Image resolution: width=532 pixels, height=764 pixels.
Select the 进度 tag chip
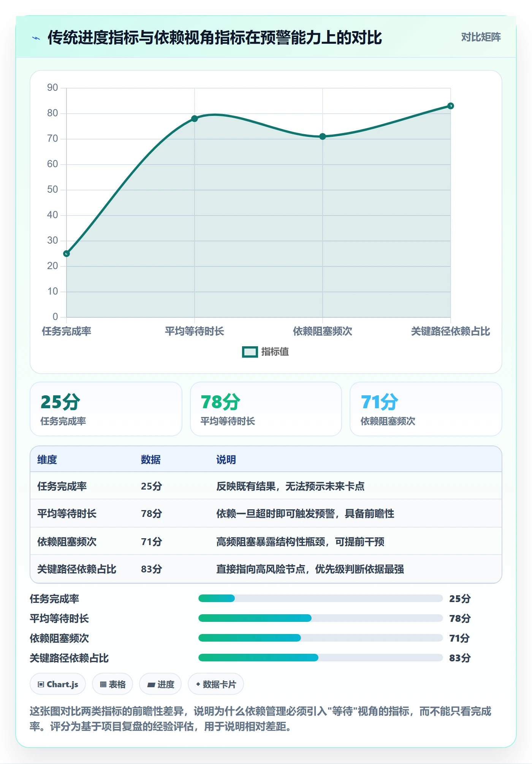(160, 684)
